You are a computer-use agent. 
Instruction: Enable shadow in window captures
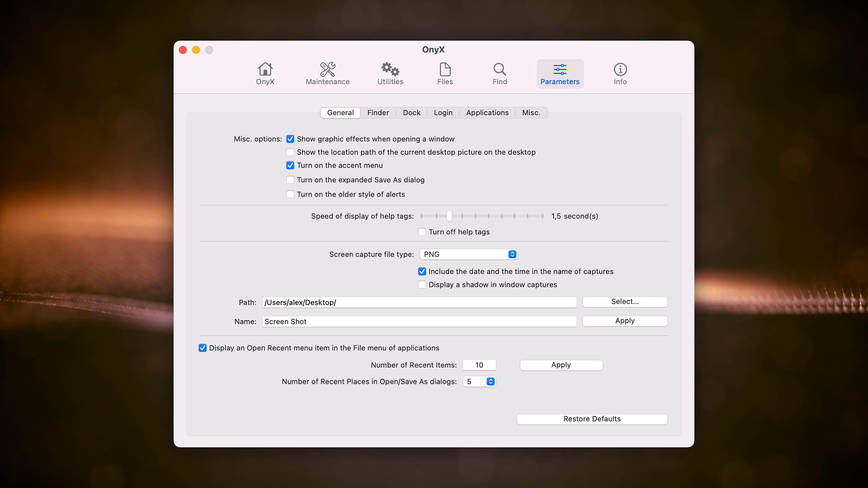click(422, 285)
